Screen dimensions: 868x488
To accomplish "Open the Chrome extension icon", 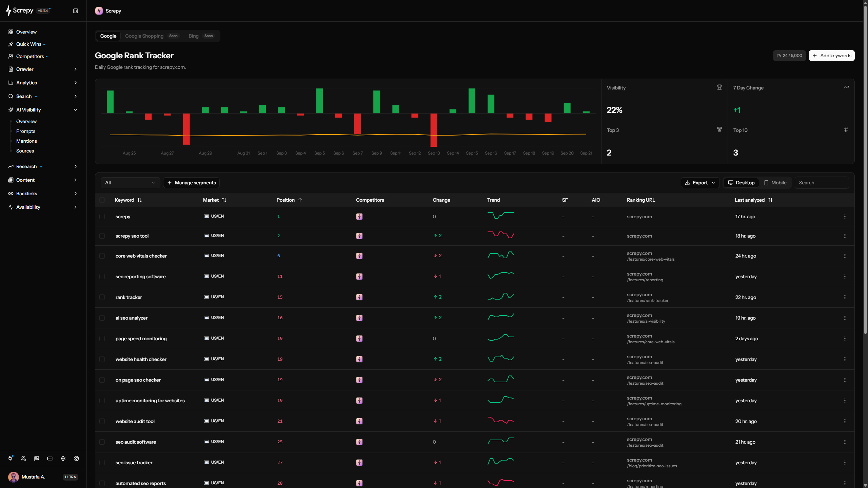I will pos(76,459).
